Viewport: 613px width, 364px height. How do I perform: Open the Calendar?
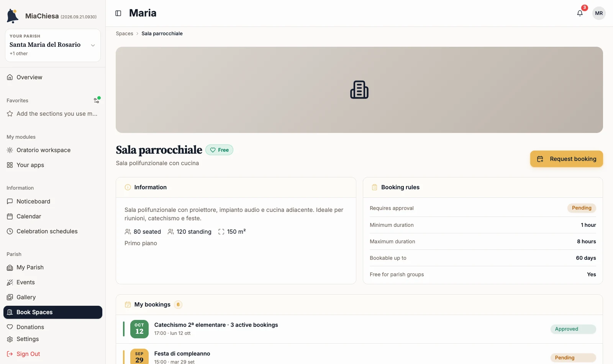53,216
